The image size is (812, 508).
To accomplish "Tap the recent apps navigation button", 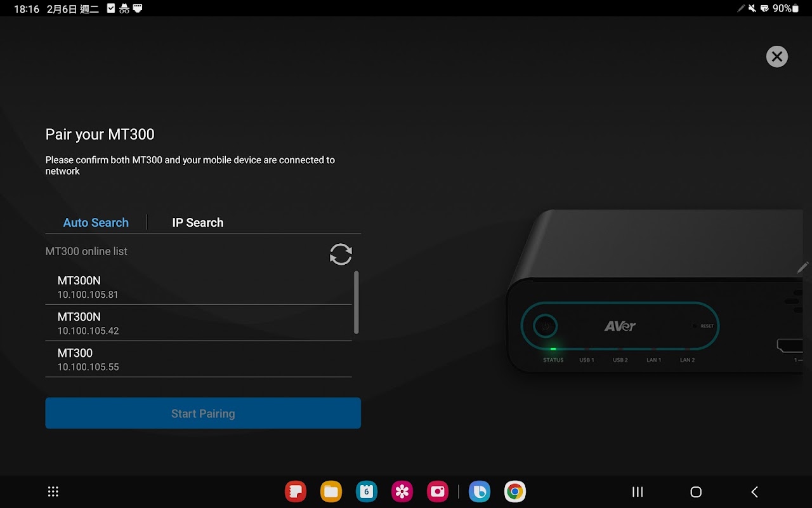I will (638, 491).
